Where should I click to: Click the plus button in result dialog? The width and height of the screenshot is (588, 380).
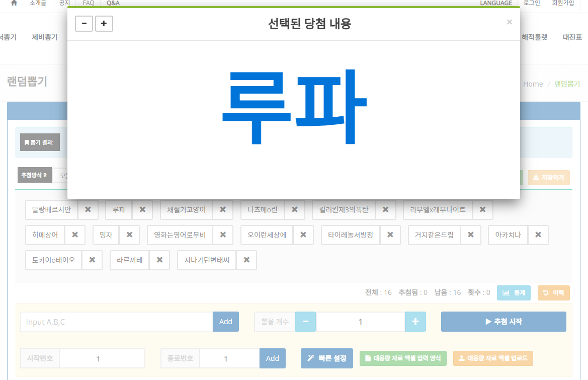[x=104, y=24]
